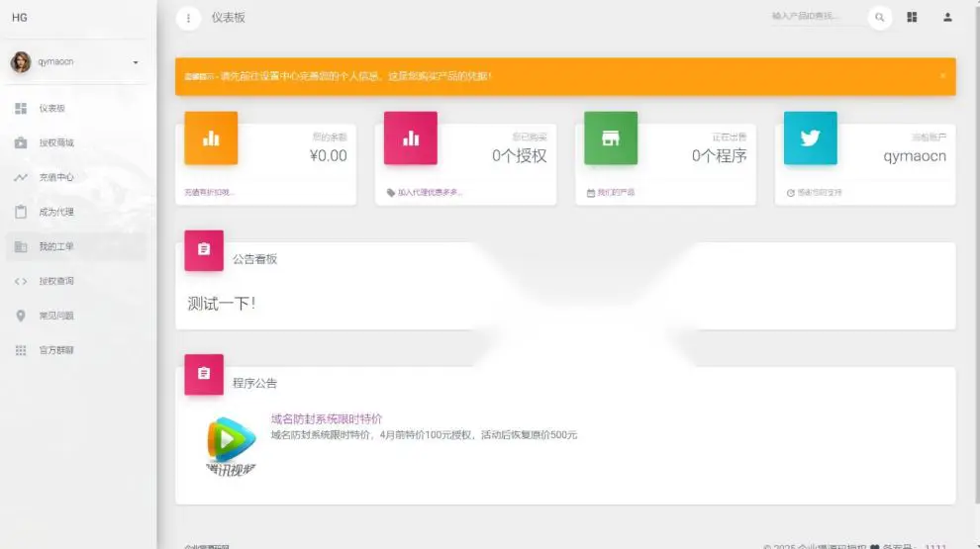Viewport: 980px width, 549px height.
Task: Click the 公告看板 heading
Action: tap(254, 259)
